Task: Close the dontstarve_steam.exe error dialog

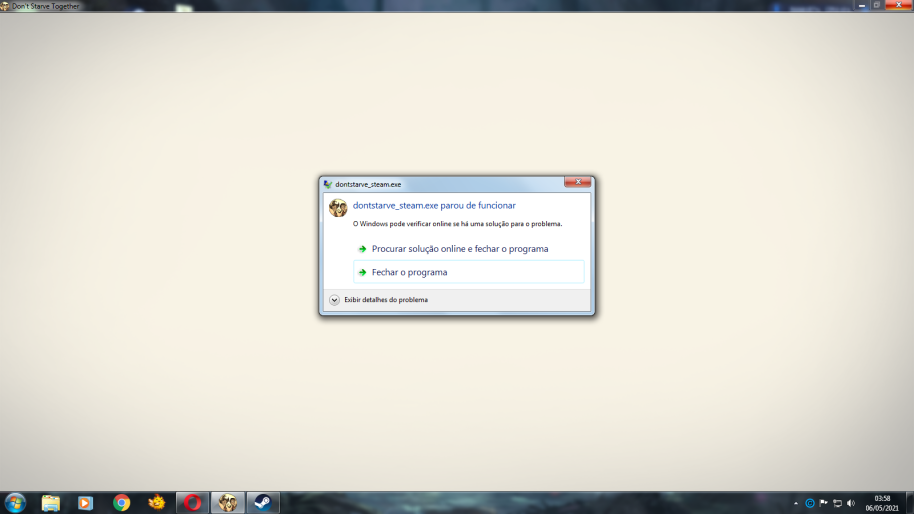Action: [578, 182]
